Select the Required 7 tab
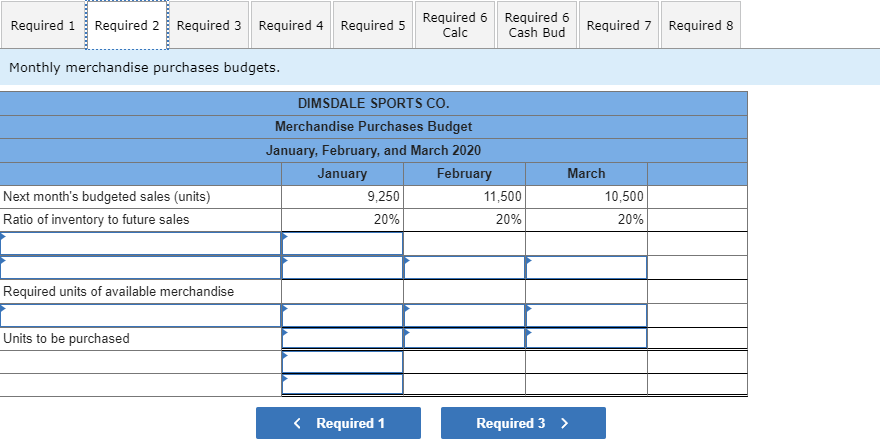The image size is (884, 444). [x=618, y=25]
